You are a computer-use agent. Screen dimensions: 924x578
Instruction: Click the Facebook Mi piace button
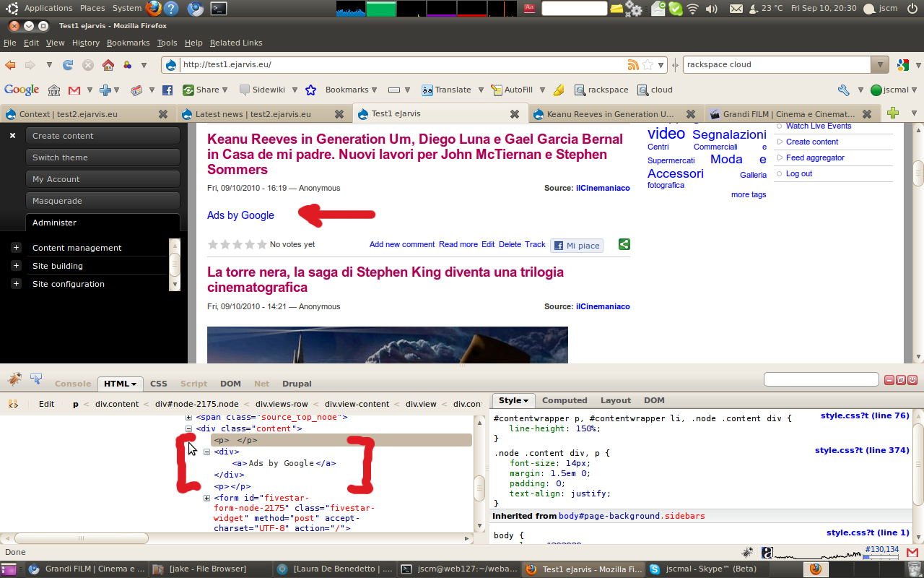577,246
